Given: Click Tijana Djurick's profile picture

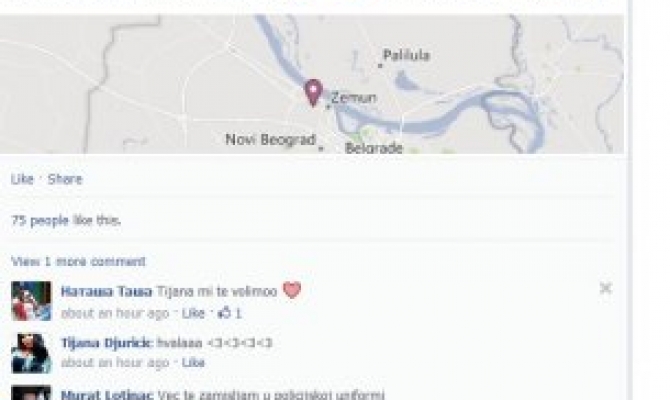Looking at the screenshot, I should pyautogui.click(x=31, y=353).
